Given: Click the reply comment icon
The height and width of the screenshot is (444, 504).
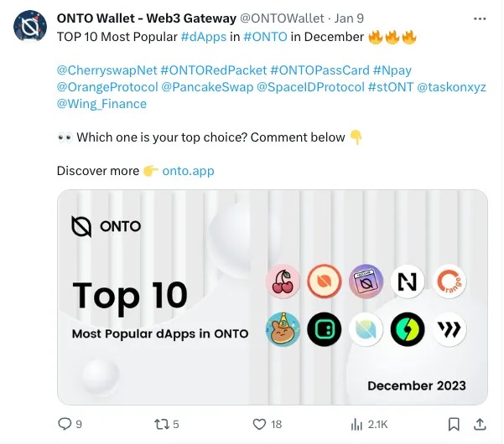Looking at the screenshot, I should click(x=65, y=424).
